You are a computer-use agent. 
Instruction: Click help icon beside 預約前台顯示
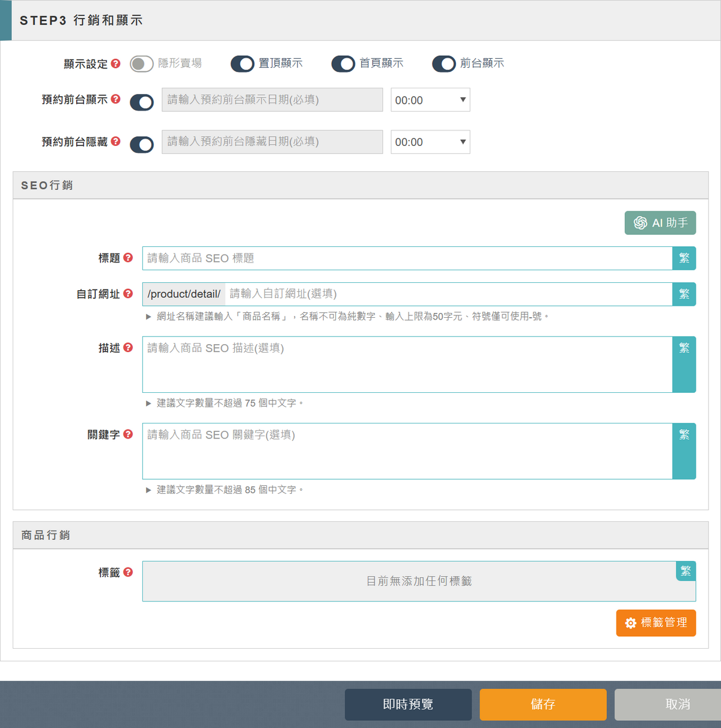click(116, 99)
